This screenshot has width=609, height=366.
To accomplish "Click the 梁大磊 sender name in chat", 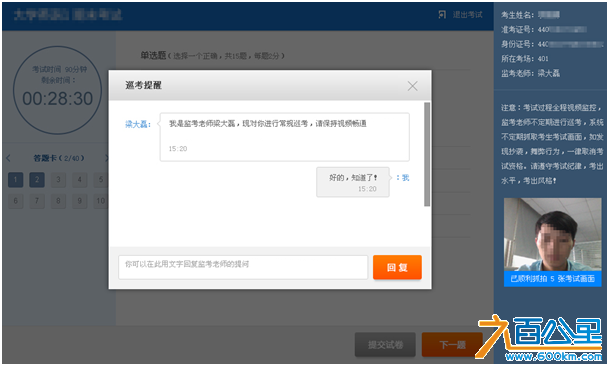I will point(138,124).
